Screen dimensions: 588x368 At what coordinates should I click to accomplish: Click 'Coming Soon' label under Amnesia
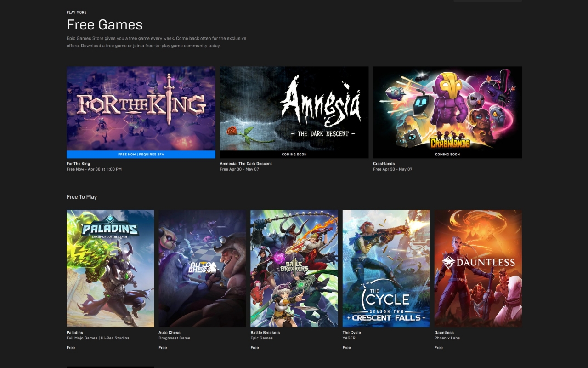pyautogui.click(x=294, y=155)
